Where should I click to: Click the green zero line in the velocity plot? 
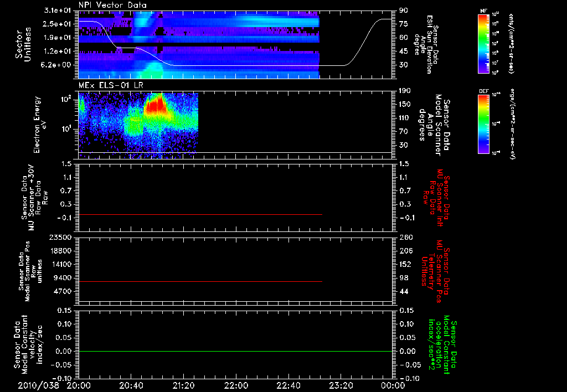coord(235,351)
